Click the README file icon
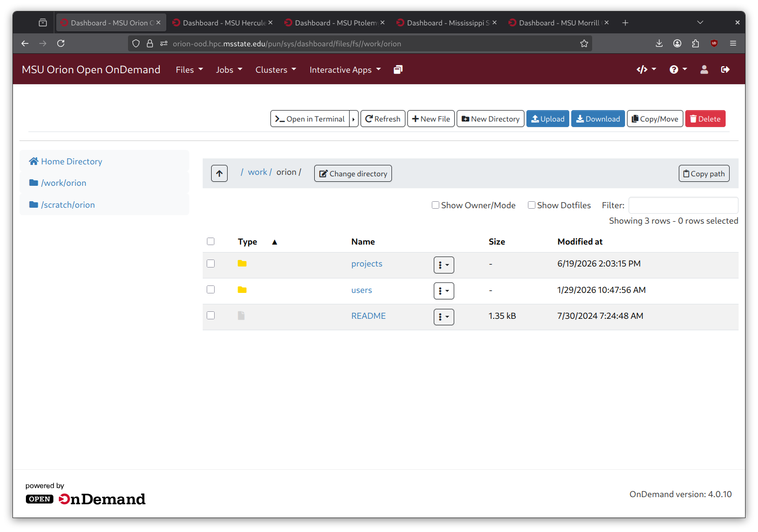Image resolution: width=758 pixels, height=532 pixels. (x=241, y=316)
